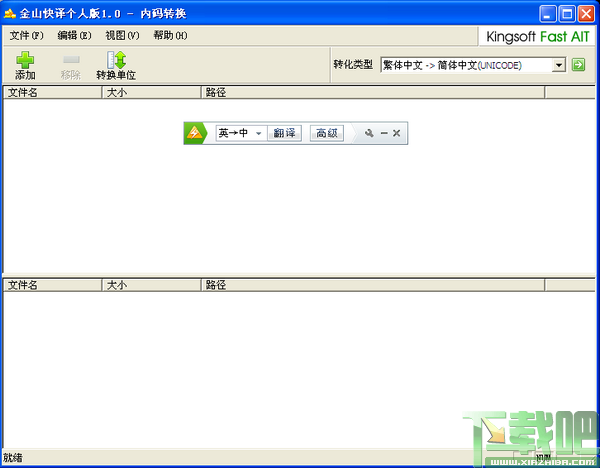Click the green plus 添加 icon
This screenshot has width=600, height=468.
coord(25,60)
